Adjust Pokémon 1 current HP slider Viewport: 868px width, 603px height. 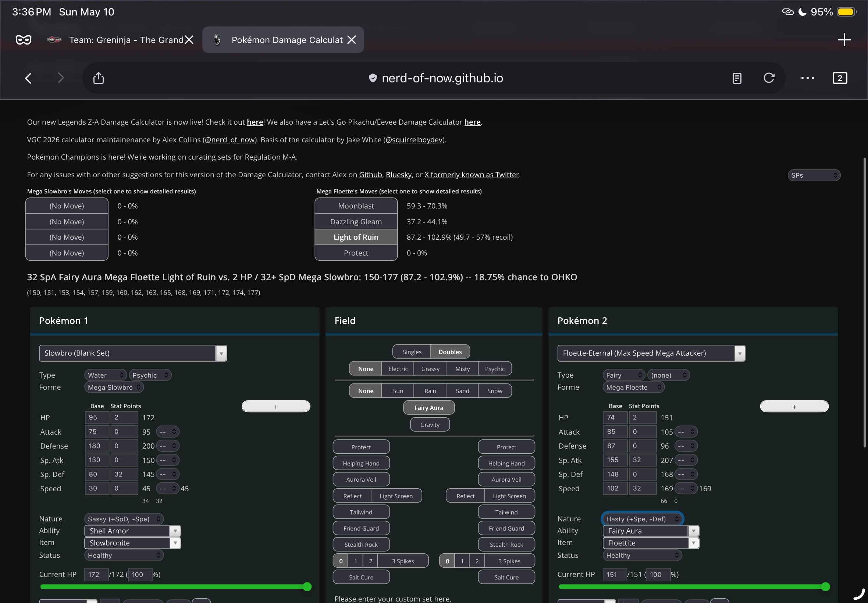tap(176, 587)
